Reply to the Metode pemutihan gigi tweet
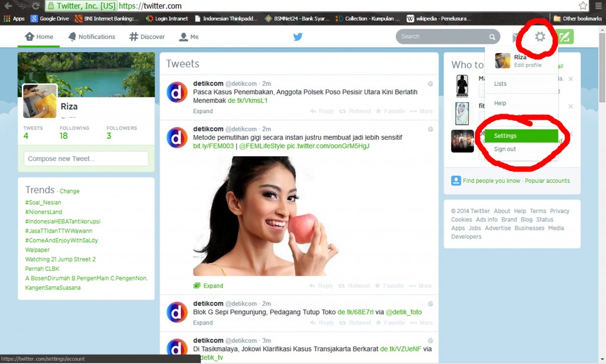This screenshot has width=606, height=364. pos(321,286)
